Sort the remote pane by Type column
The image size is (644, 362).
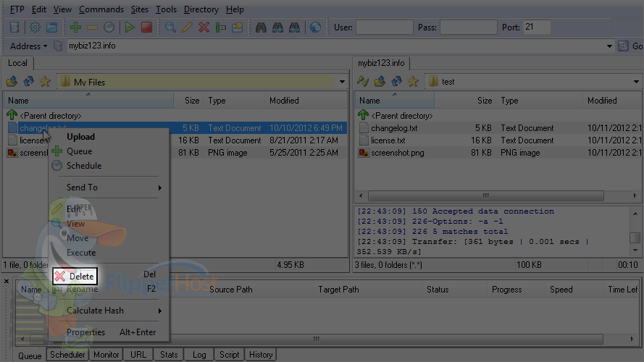click(x=540, y=101)
